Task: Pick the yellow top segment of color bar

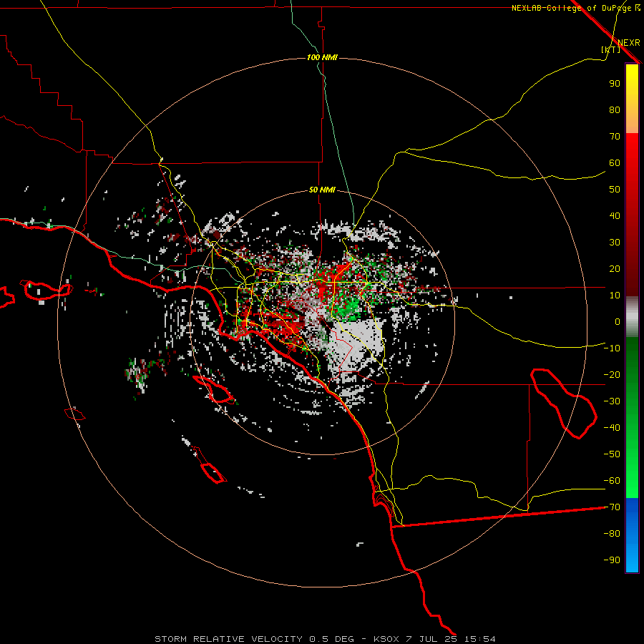Action: 632,82
